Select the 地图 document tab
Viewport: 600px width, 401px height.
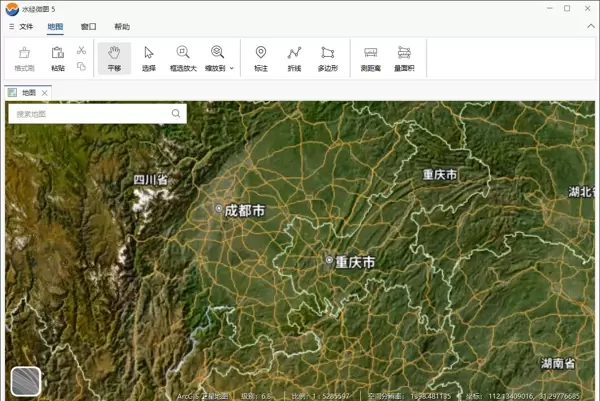[27, 92]
